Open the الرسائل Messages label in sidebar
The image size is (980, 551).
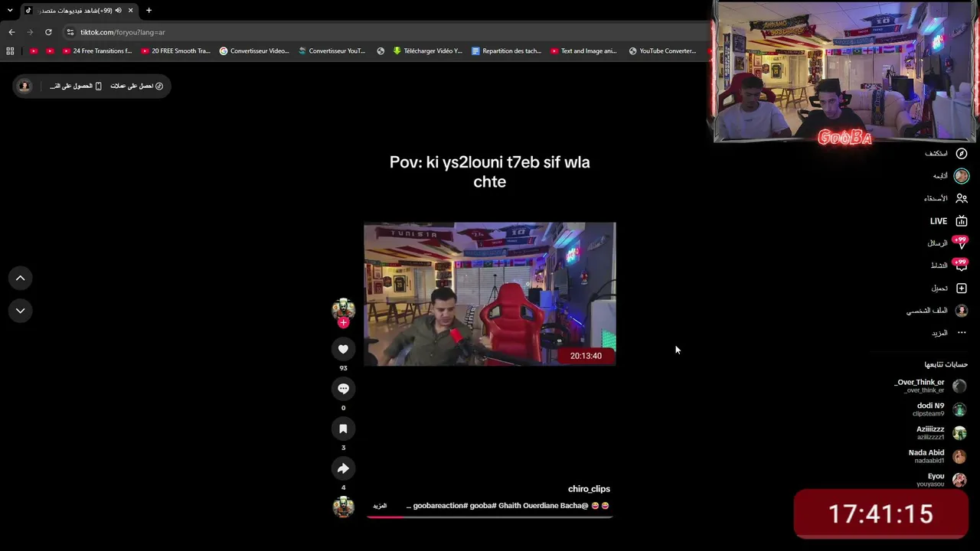point(938,243)
